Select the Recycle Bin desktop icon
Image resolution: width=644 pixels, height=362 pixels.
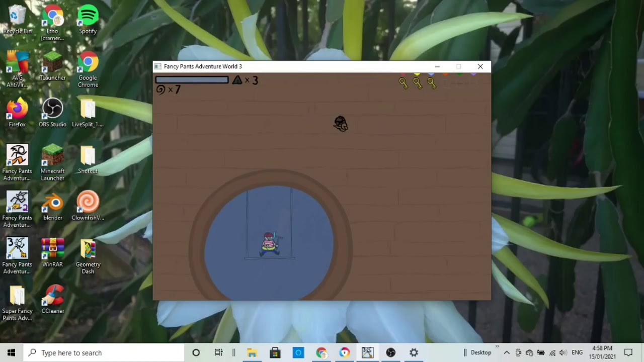point(17,20)
